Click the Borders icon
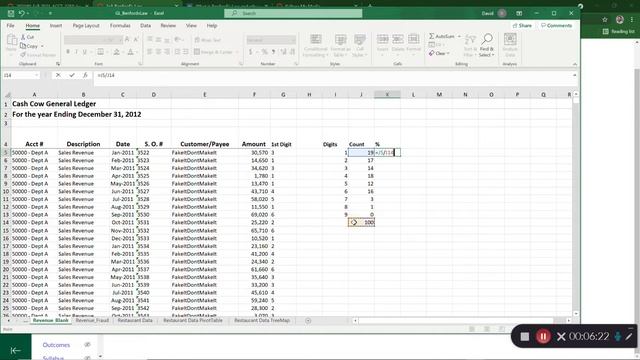The image size is (640, 360). pos(100,52)
